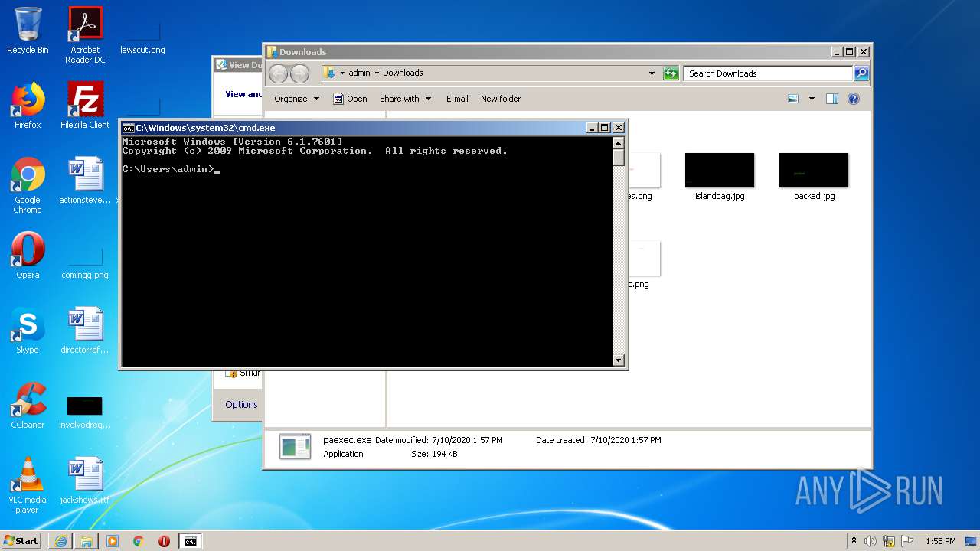Launch Skype from the desktop
The height and width of the screenshot is (551, 980).
pos(28,331)
